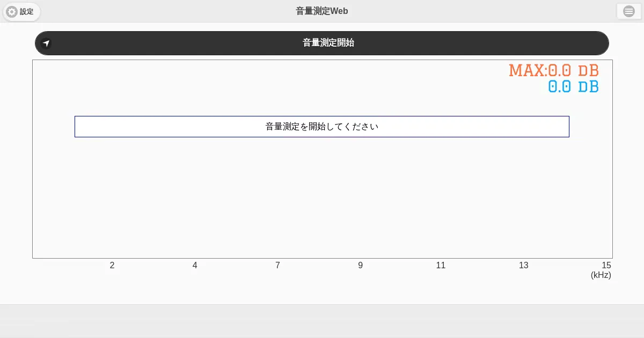Click the 13 kHz axis label
This screenshot has height=338, width=644.
(x=523, y=266)
